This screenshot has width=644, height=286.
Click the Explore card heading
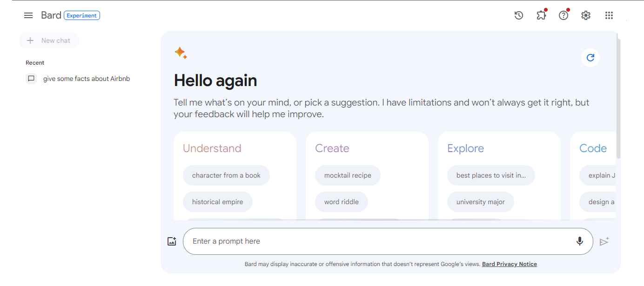[465, 148]
